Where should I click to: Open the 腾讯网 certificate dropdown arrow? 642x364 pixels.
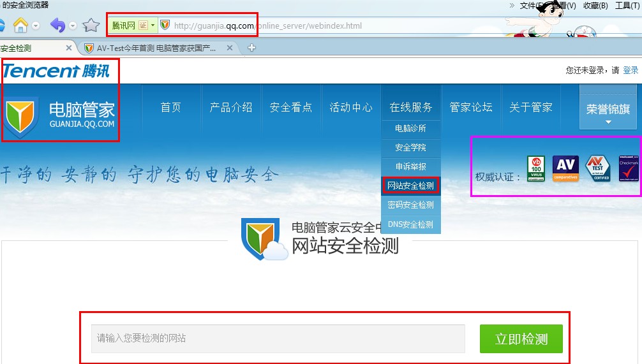153,25
